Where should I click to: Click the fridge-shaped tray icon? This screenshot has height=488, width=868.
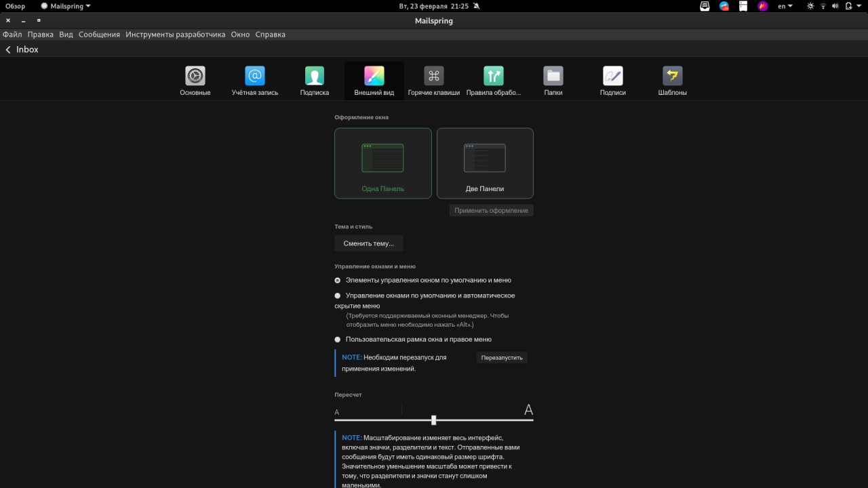[743, 6]
